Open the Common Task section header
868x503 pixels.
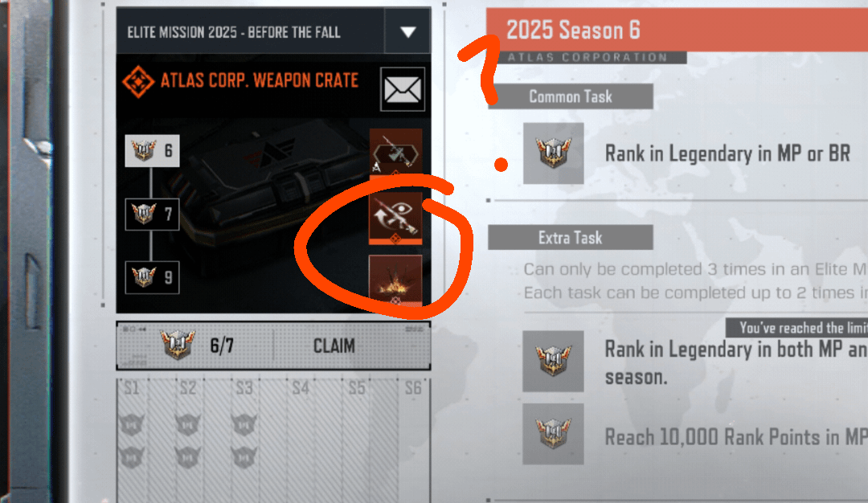tap(570, 97)
